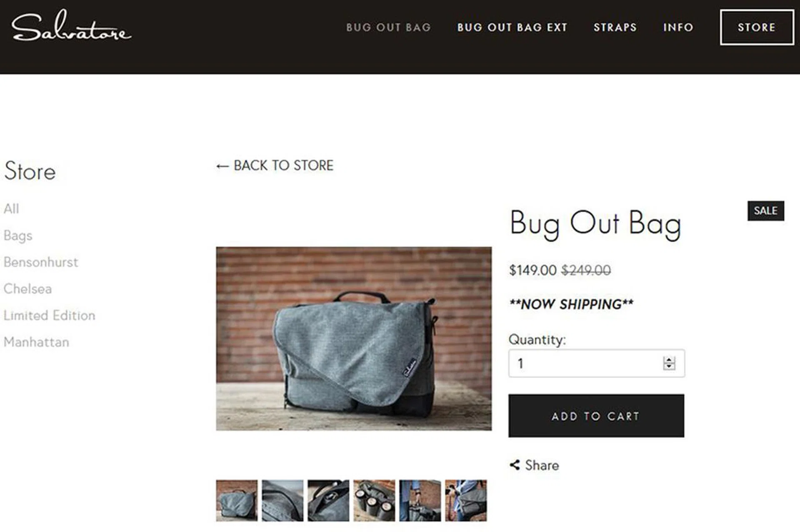Increase quantity with stepper up arrow

pyautogui.click(x=669, y=360)
